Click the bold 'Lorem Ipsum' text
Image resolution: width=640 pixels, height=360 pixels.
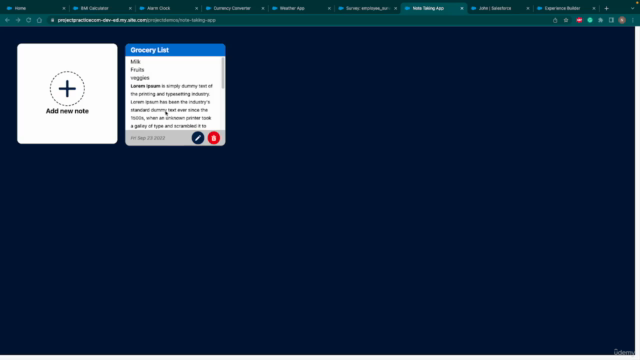click(x=145, y=86)
